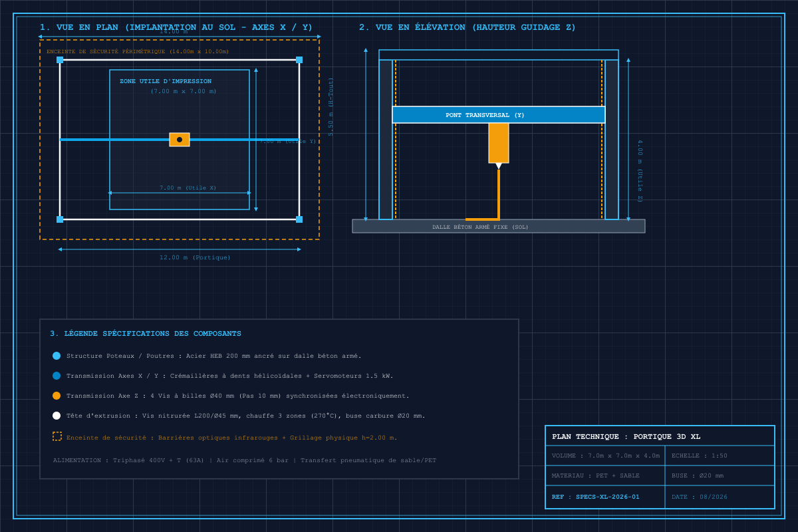798x532 pixels.
Task: Select the DATE : 08/2026 cell
Action: tap(720, 497)
